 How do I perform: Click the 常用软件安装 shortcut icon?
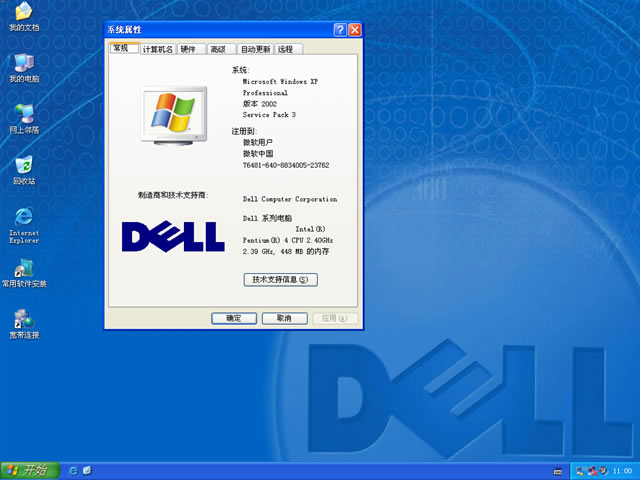coord(24,273)
